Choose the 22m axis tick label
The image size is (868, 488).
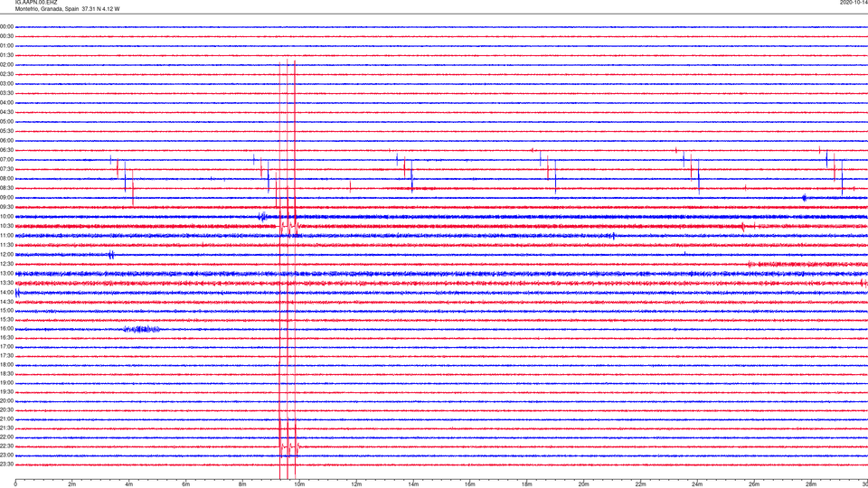pyautogui.click(x=640, y=484)
